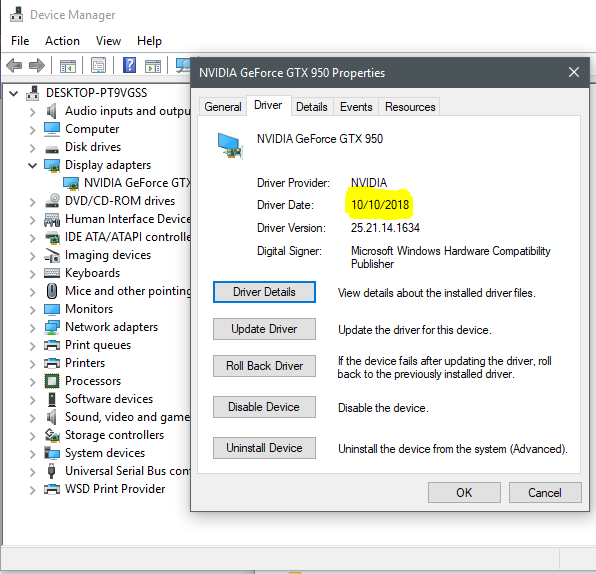Expand the Sound, video and game controllers node
Screen dimensions: 596x574
click(x=33, y=418)
